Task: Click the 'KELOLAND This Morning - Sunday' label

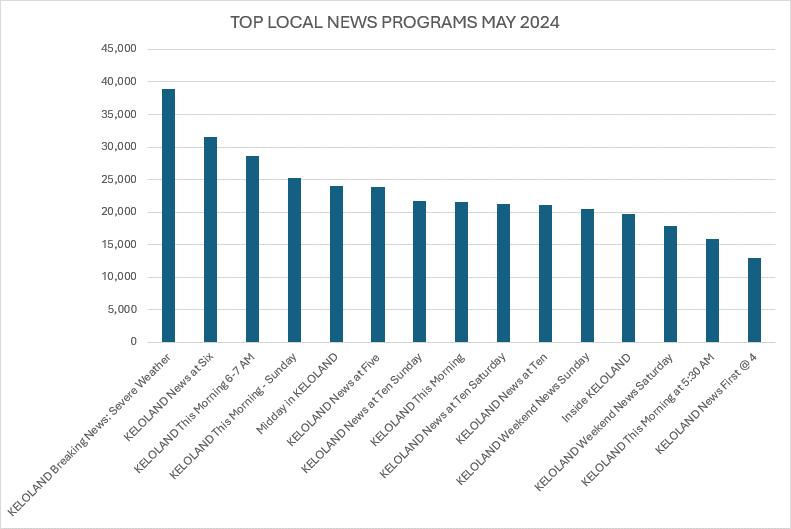Action: coord(233,416)
